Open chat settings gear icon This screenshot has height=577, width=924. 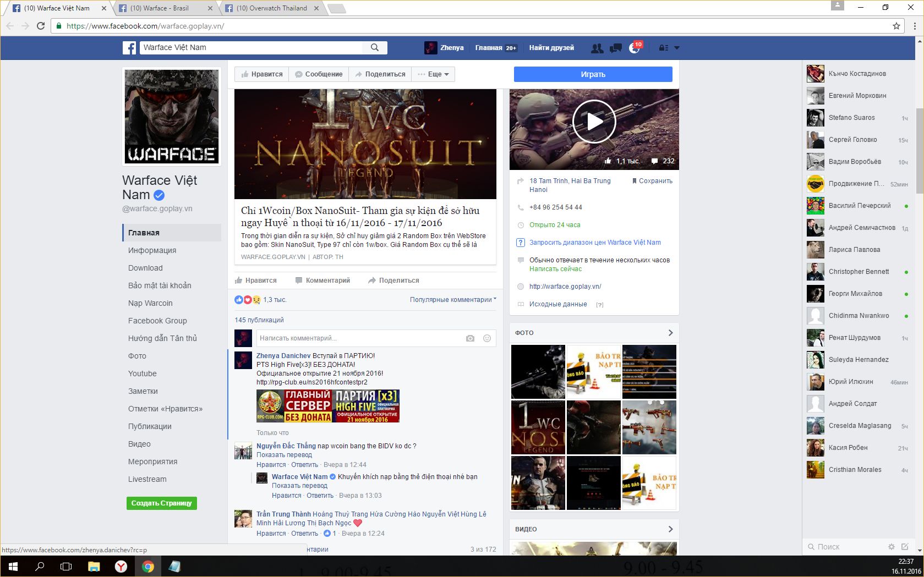[892, 547]
